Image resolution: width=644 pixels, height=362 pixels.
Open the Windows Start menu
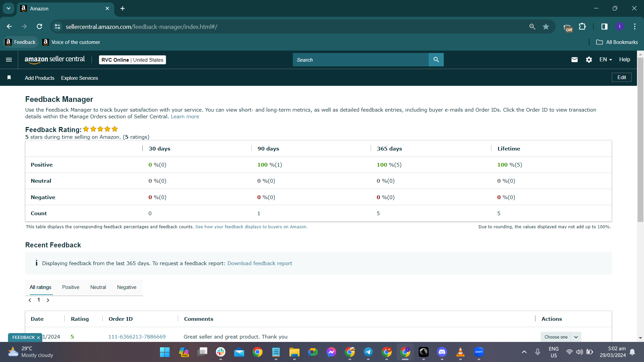point(165,352)
